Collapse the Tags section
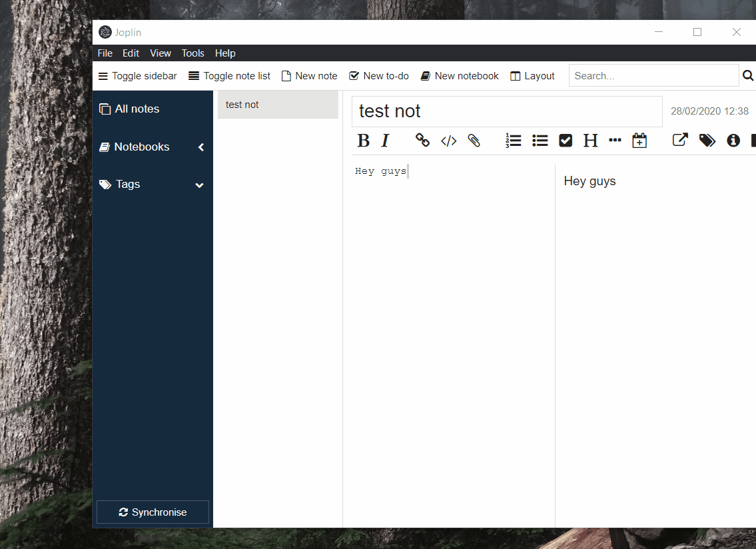This screenshot has width=756, height=549. click(x=199, y=185)
